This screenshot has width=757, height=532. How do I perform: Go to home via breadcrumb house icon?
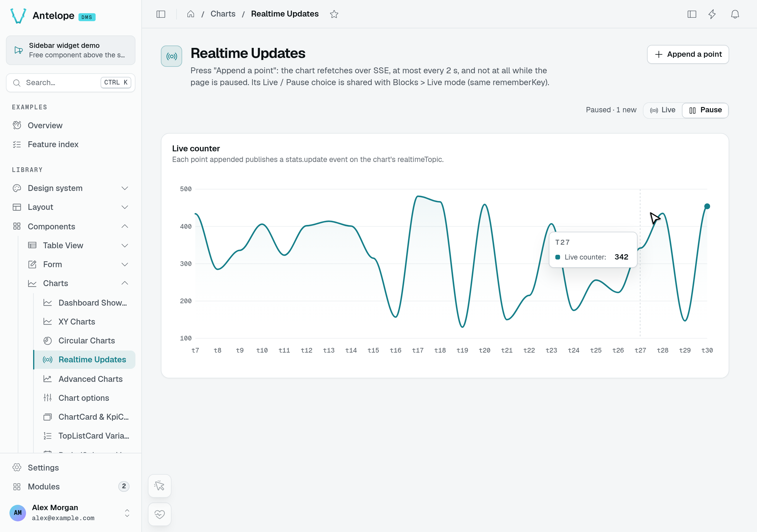[x=190, y=14]
